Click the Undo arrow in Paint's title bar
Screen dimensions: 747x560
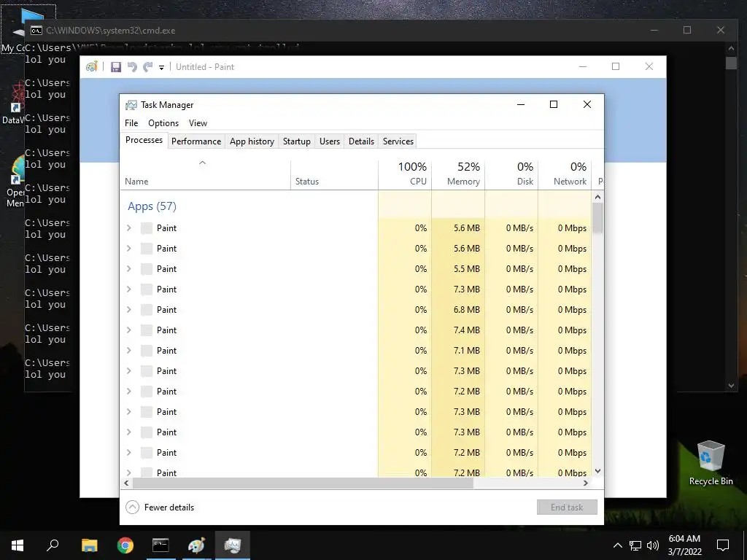point(132,67)
